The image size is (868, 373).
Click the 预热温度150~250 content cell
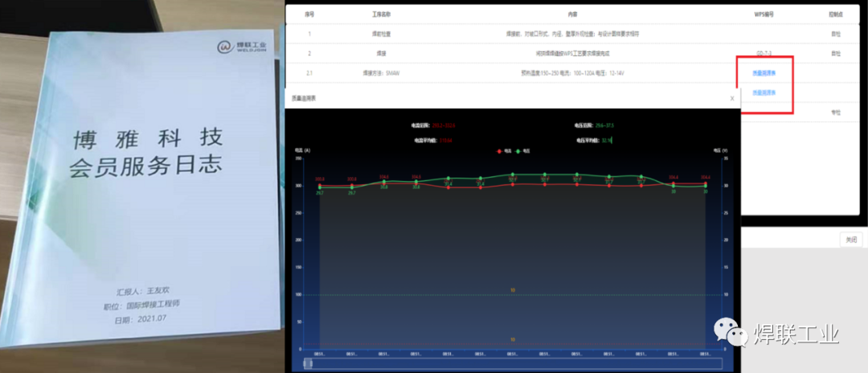[x=572, y=73]
